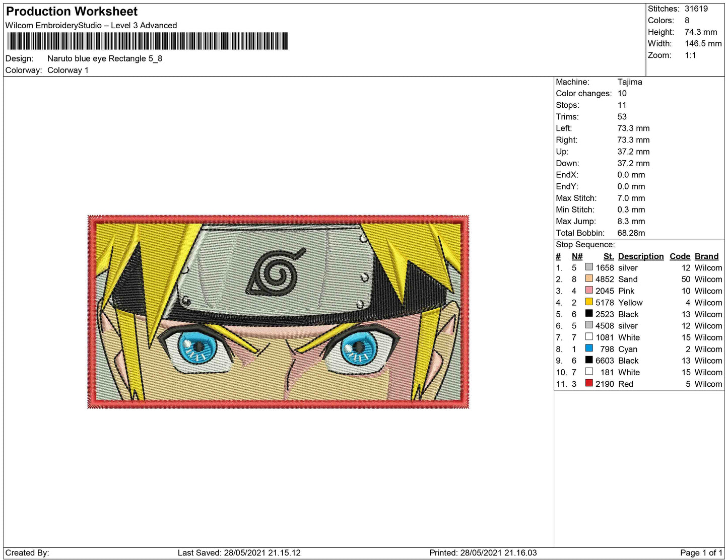Select the stitch count "2045" in the Pink row
728x560 pixels.
click(605, 291)
